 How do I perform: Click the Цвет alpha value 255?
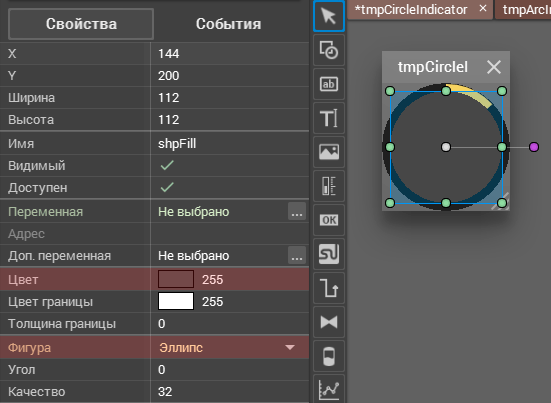[x=213, y=280]
